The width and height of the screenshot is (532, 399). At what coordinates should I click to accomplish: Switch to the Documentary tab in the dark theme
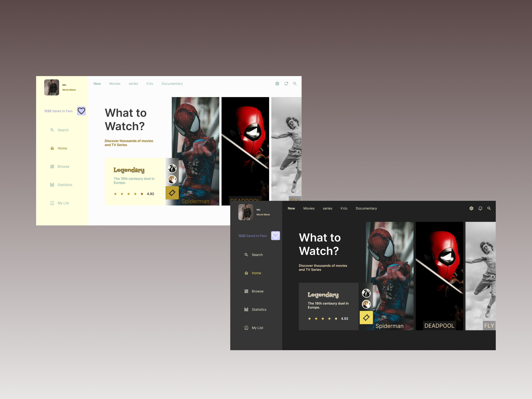[x=366, y=209]
